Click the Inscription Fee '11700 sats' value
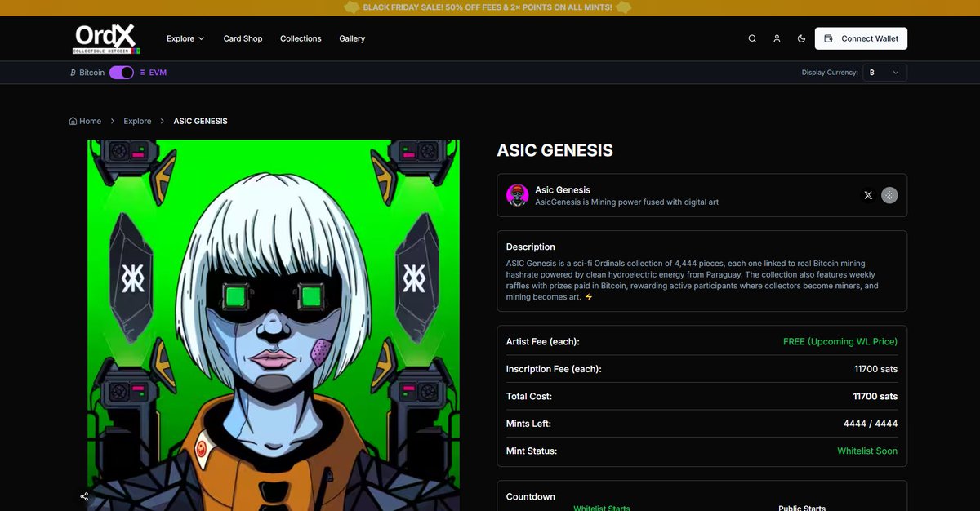This screenshot has width=980, height=511. (x=875, y=369)
